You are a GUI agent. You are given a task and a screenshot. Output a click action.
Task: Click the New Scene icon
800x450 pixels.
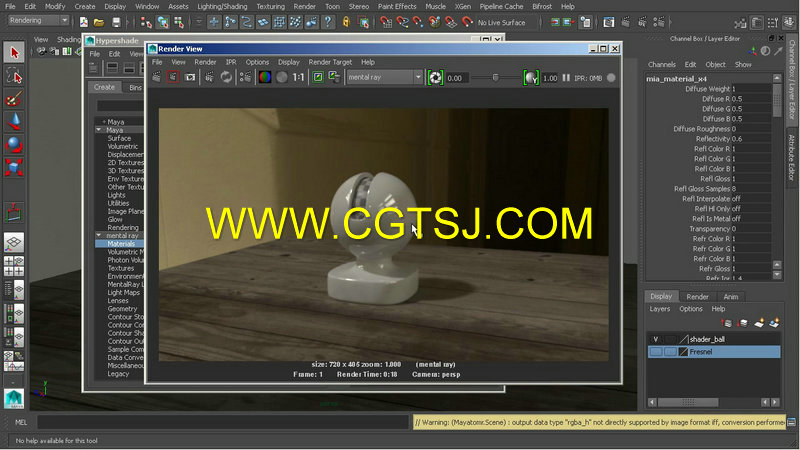pos(83,22)
